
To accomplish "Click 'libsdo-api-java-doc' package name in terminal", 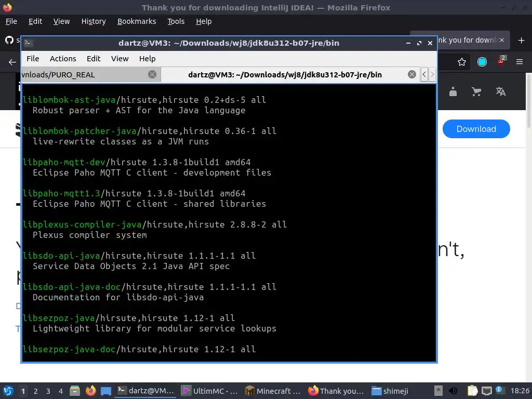I will 72,287.
